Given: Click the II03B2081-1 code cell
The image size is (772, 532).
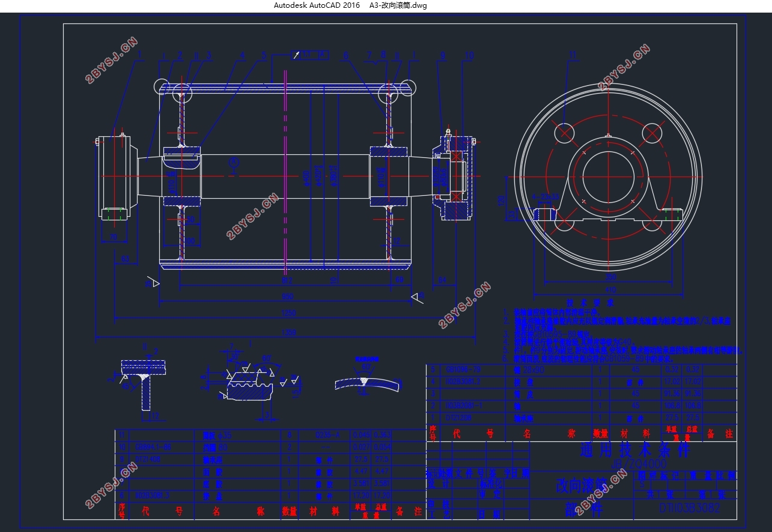Looking at the screenshot, I should (464, 405).
